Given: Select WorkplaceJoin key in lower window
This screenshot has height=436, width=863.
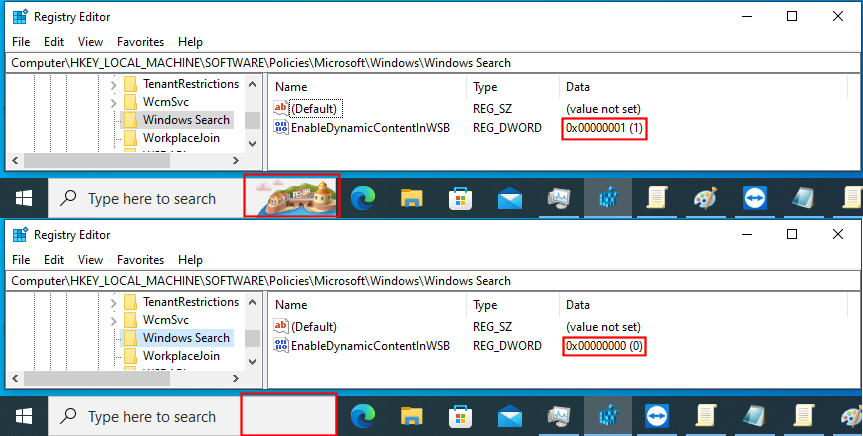Looking at the screenshot, I should [x=181, y=356].
